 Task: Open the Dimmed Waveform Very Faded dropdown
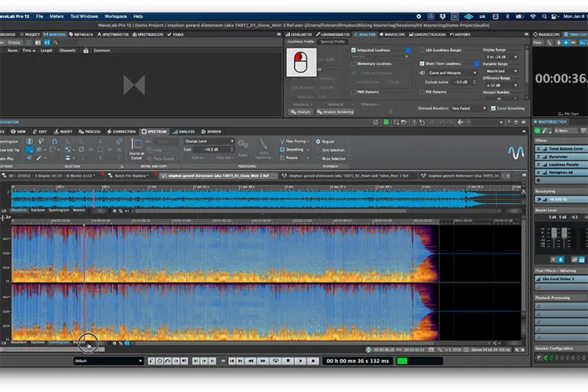pyautogui.click(x=469, y=108)
